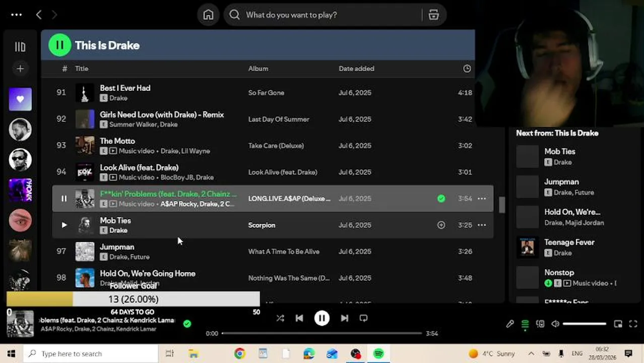The image size is (644, 363).
Task: Select Nonstop in the queue
Action: click(x=559, y=272)
